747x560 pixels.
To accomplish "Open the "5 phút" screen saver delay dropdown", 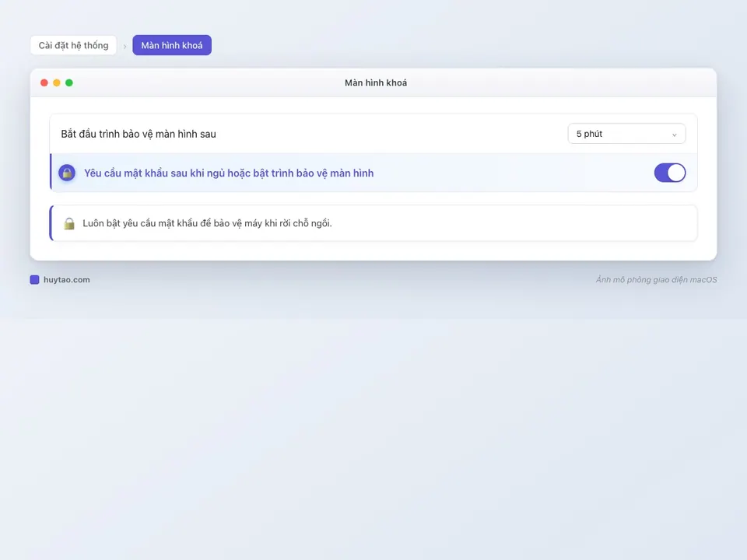I will click(626, 134).
